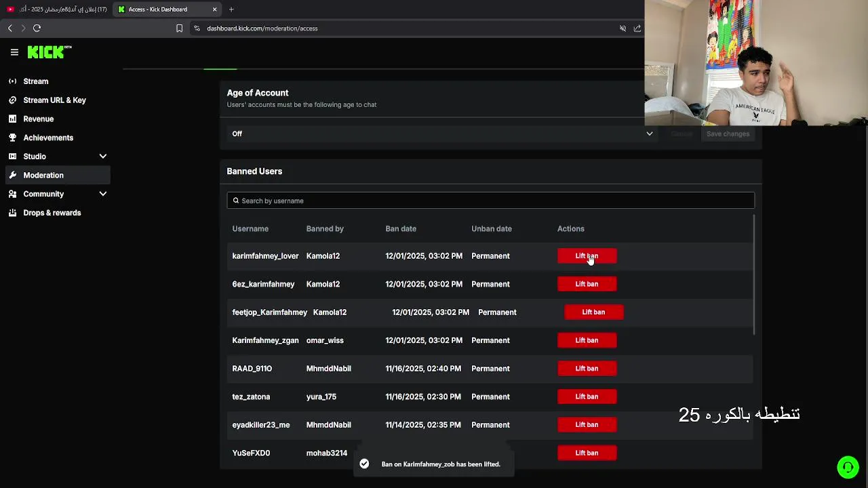This screenshot has width=868, height=488.
Task: Click the Revenue sidebar icon
Action: click(12, 119)
